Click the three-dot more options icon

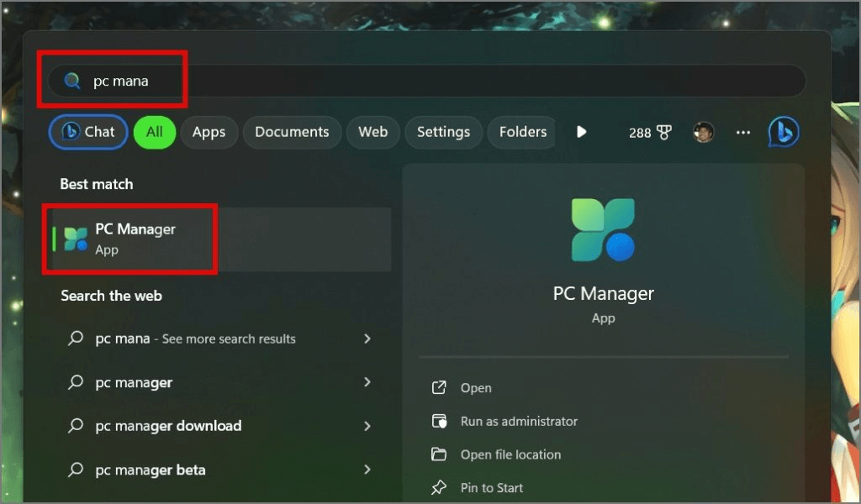743,132
